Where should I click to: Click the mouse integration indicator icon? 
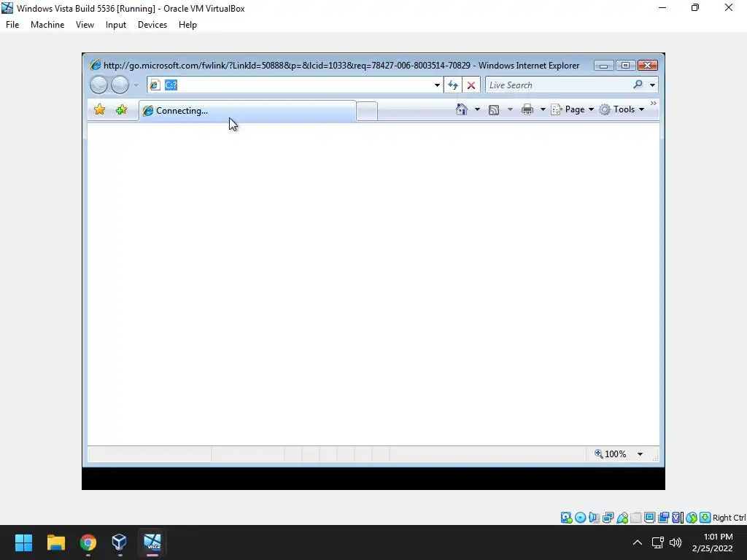[x=692, y=518]
